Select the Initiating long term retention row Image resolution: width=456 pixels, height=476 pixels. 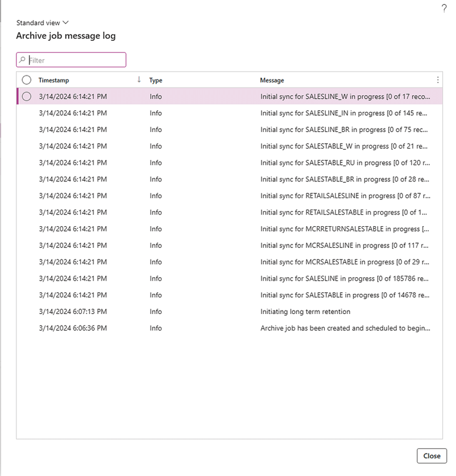305,312
